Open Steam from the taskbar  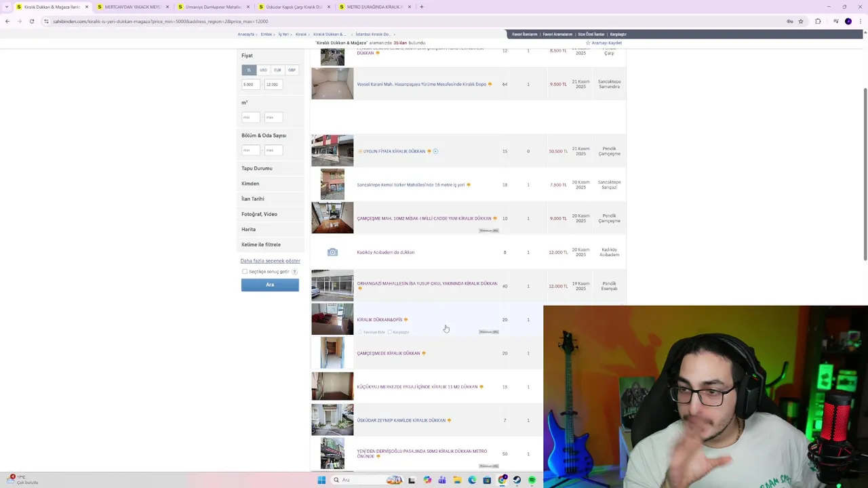click(x=517, y=480)
